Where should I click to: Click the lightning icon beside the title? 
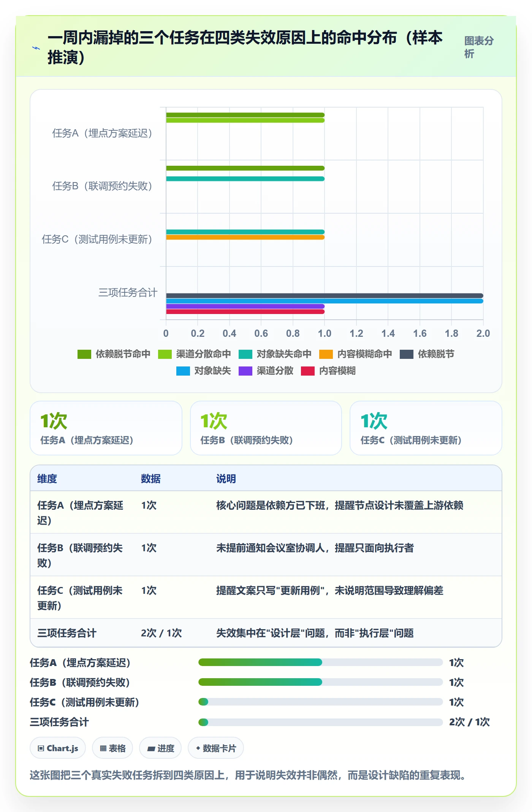coord(36,48)
